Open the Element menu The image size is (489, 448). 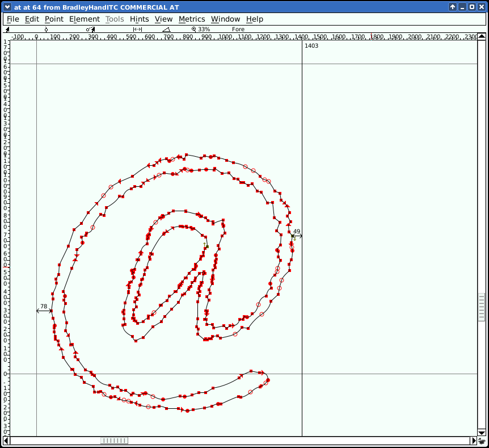(x=84, y=19)
